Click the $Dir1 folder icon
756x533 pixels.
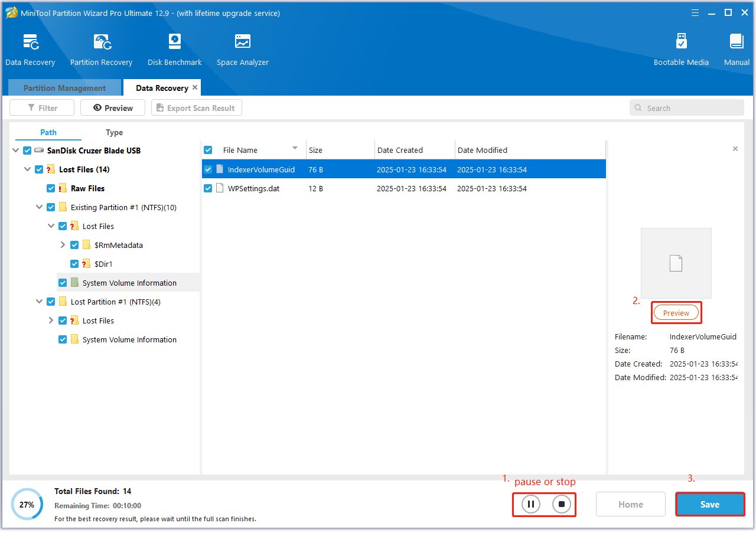86,264
